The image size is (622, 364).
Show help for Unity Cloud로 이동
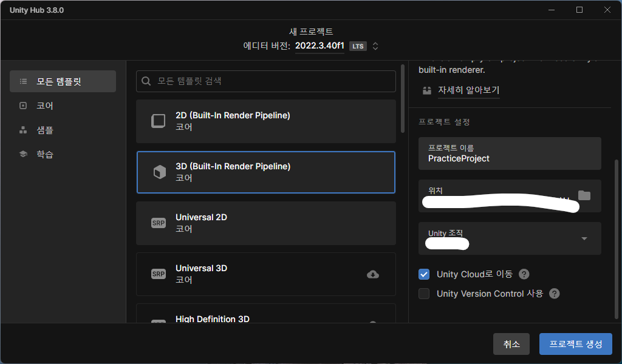point(524,274)
